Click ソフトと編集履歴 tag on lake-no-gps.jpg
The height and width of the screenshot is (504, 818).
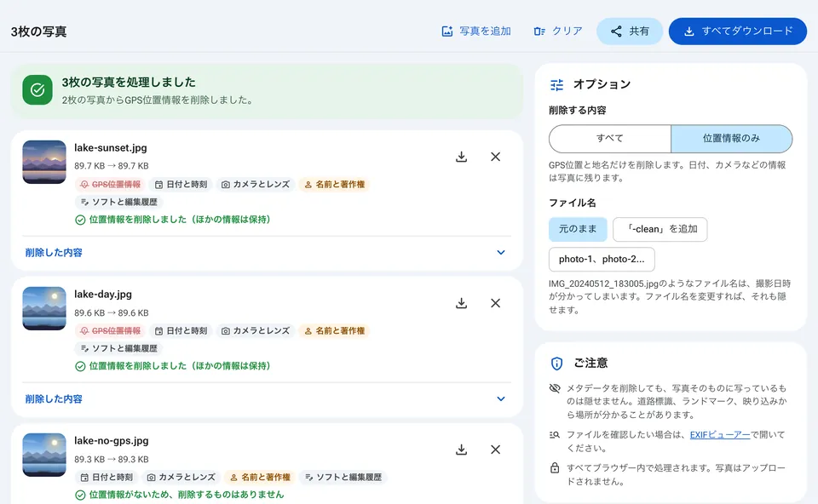[343, 478]
